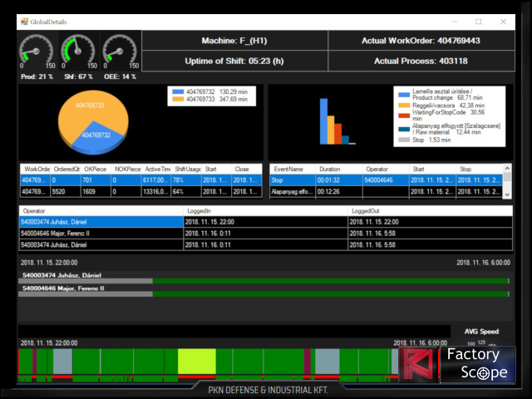This screenshot has height=399, width=532.
Task: Click the yellow-green segment in machine timeline
Action: (x=197, y=362)
